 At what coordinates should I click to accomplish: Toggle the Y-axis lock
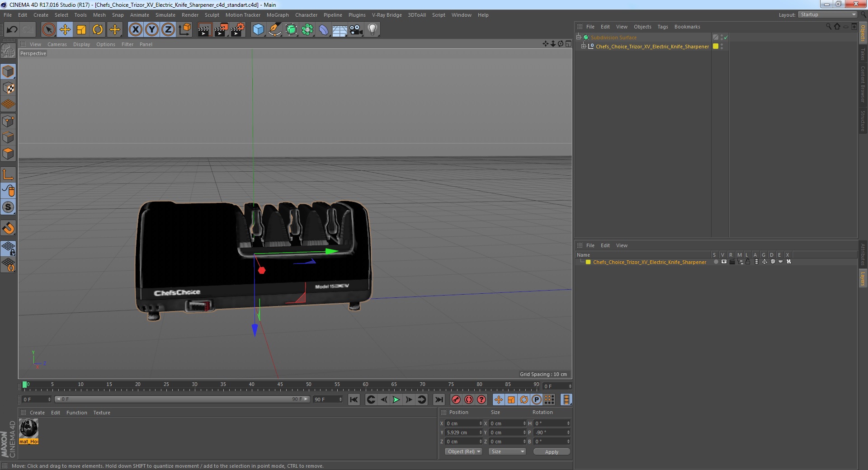click(152, 30)
